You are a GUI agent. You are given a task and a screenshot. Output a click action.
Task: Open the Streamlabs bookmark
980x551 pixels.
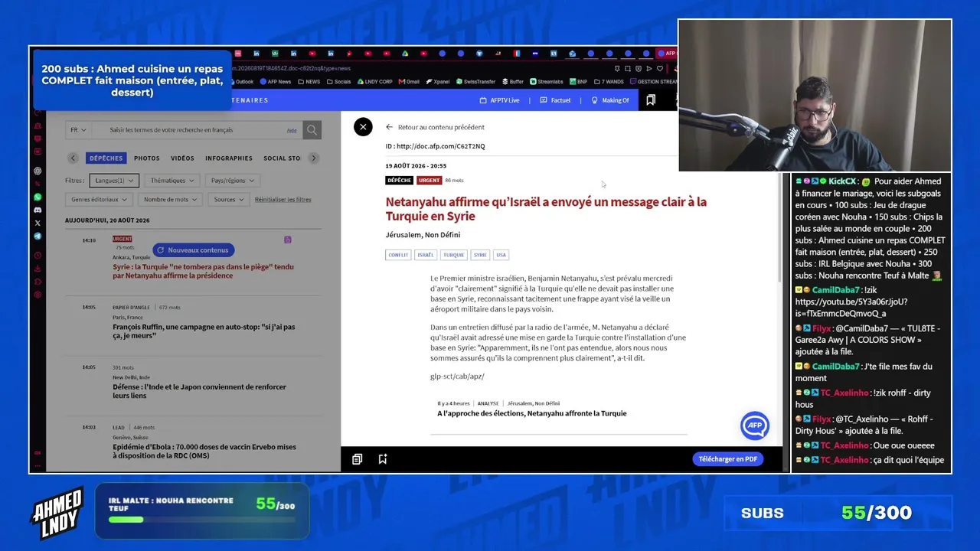pos(547,81)
